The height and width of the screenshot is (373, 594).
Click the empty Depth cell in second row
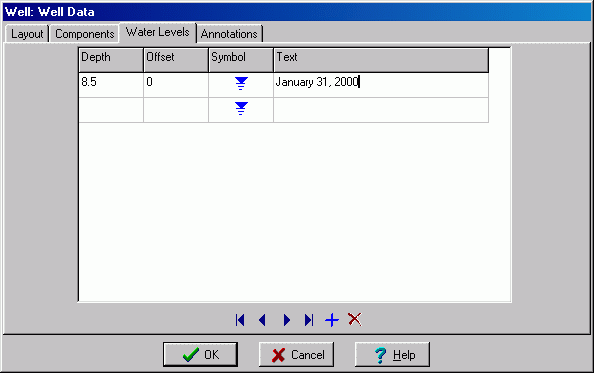tap(111, 110)
